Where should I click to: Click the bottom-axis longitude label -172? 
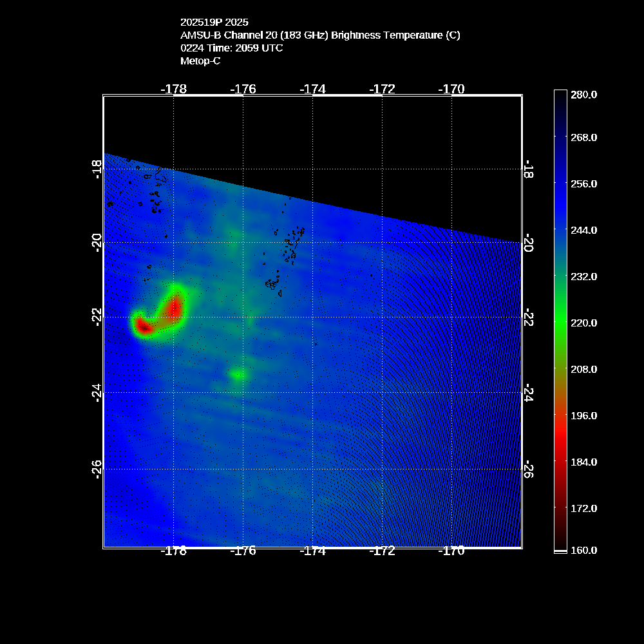382,551
